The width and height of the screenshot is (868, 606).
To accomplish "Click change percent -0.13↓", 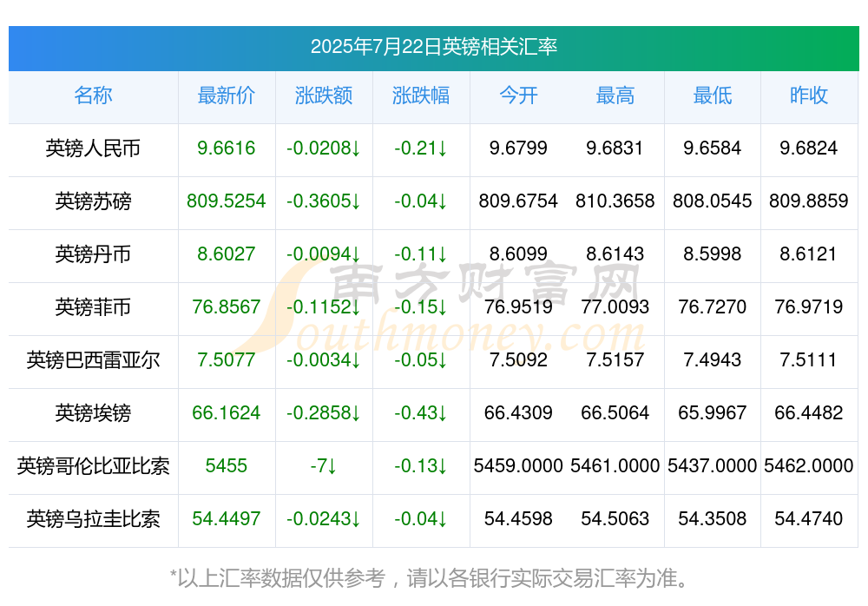I will 421,465.
